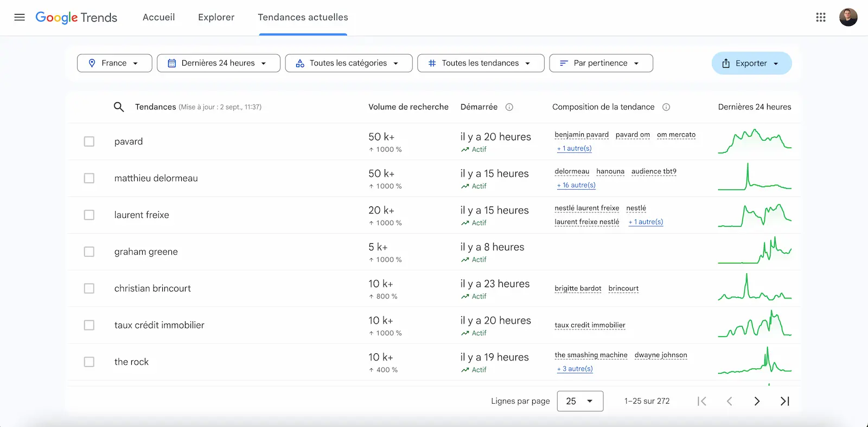
Task: Open the account profile avatar
Action: point(848,17)
